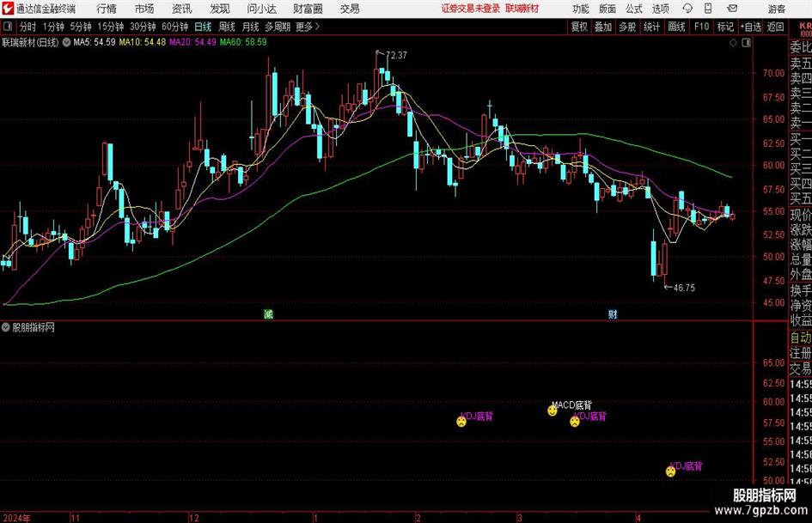
Task: Open the 市场 menu
Action: tap(144, 9)
